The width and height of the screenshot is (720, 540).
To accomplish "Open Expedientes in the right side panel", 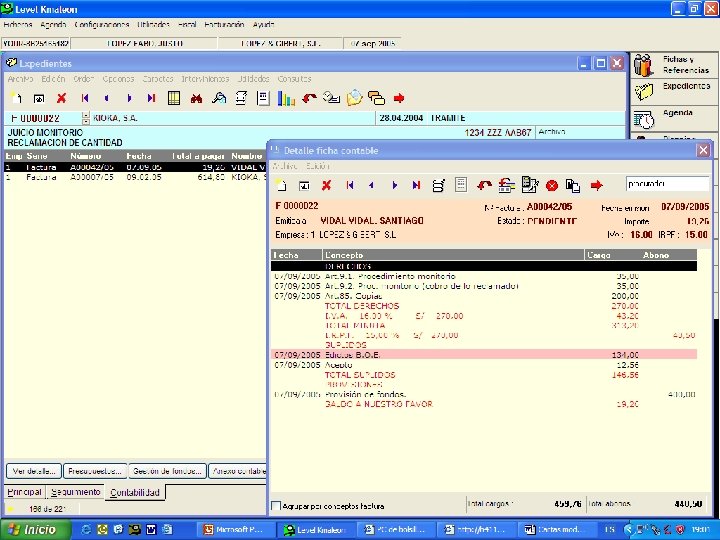I will (x=674, y=91).
